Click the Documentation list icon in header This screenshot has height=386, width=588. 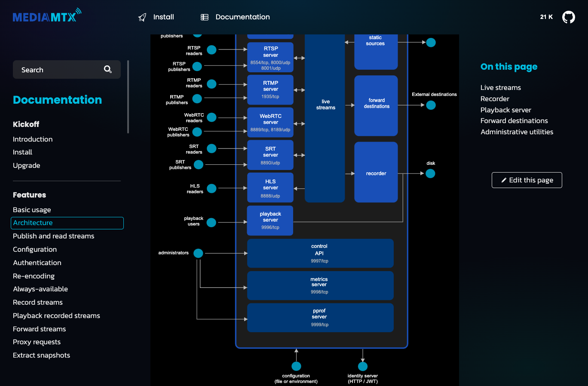tap(205, 17)
